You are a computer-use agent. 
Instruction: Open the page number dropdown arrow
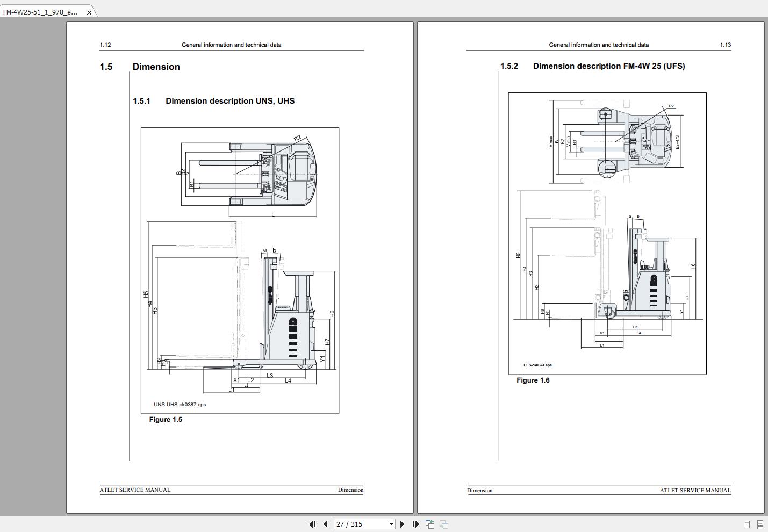coord(391,524)
